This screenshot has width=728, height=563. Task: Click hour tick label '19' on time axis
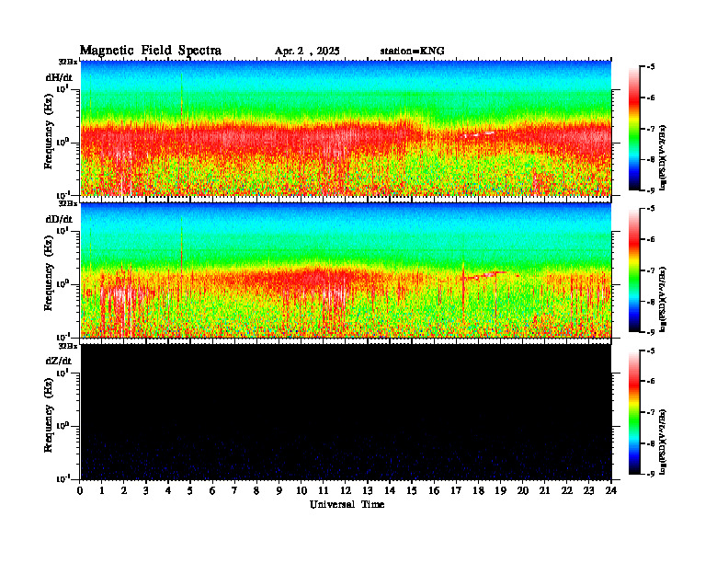(x=500, y=490)
